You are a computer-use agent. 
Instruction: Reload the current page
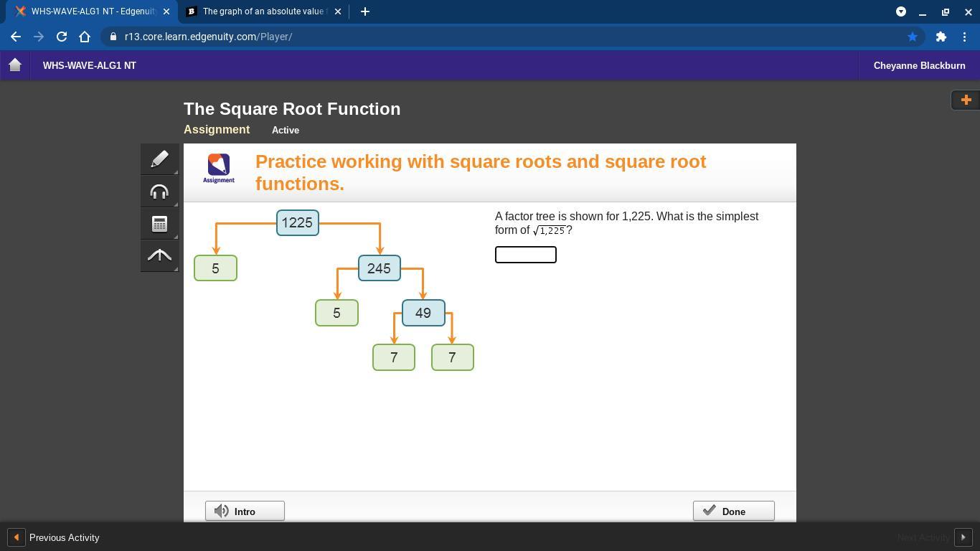pyautogui.click(x=62, y=37)
